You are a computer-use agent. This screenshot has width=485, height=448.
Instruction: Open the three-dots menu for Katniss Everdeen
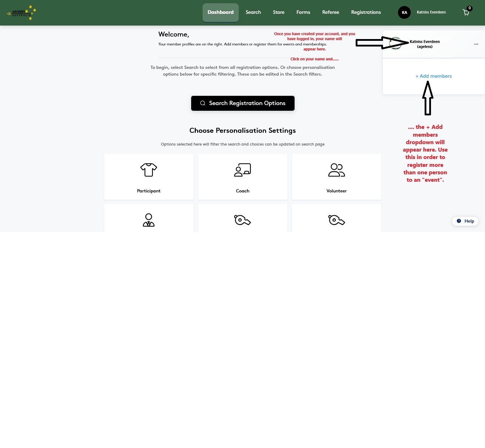[476, 44]
